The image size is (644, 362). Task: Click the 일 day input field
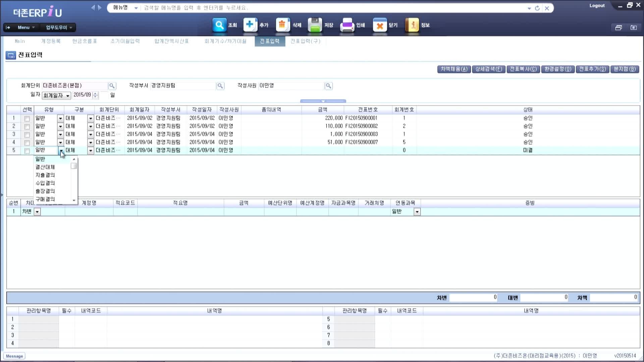click(105, 95)
